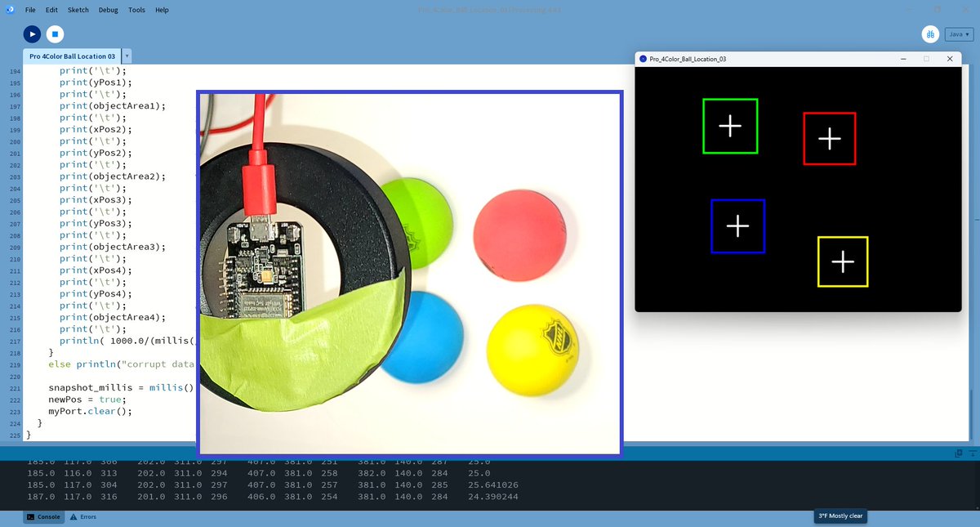
Task: Open the Help menu
Action: coord(162,9)
